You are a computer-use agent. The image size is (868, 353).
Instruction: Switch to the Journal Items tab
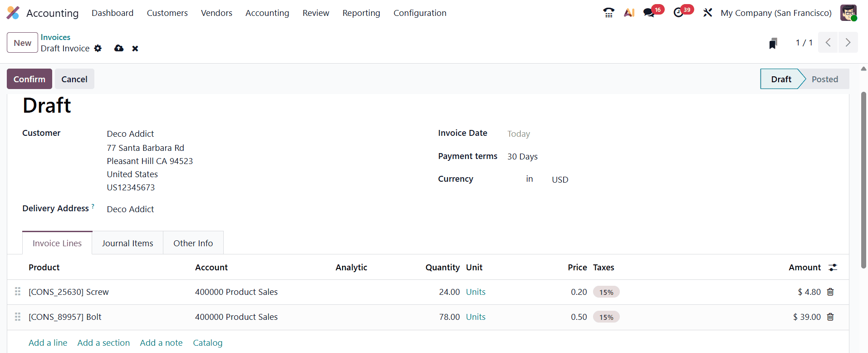click(x=128, y=243)
